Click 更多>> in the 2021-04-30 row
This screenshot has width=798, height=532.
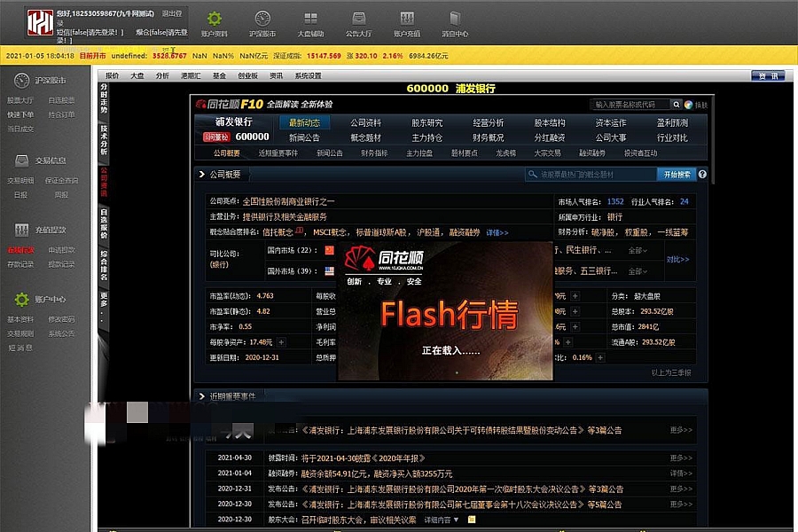[681, 458]
